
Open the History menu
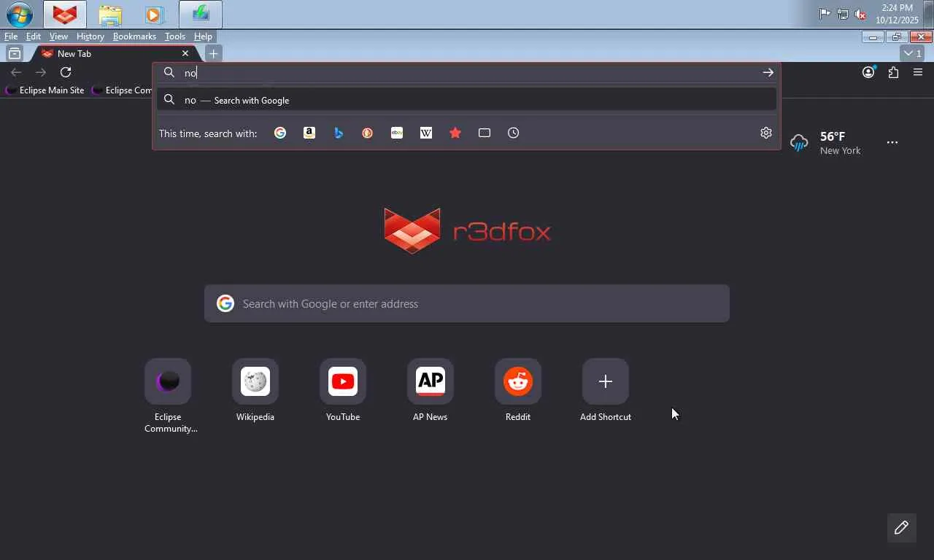[x=90, y=36]
